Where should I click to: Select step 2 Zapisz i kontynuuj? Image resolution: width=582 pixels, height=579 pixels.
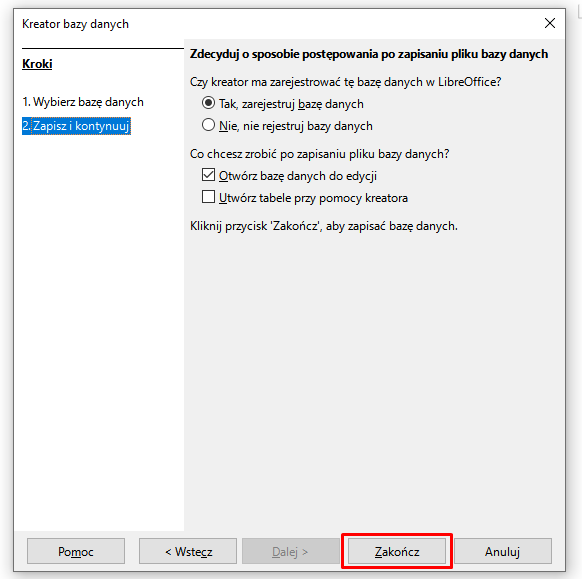pos(76,126)
